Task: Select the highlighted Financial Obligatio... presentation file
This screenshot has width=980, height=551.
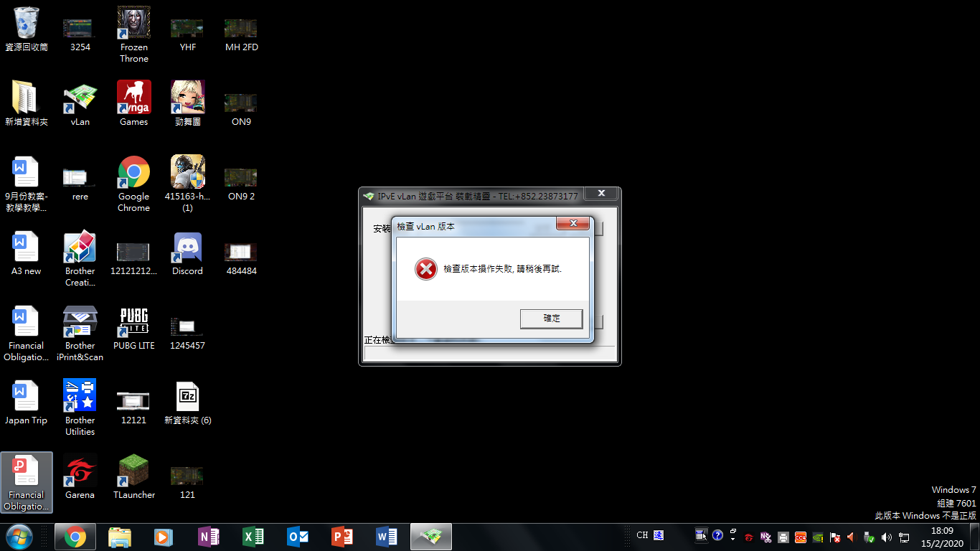Action: (27, 482)
